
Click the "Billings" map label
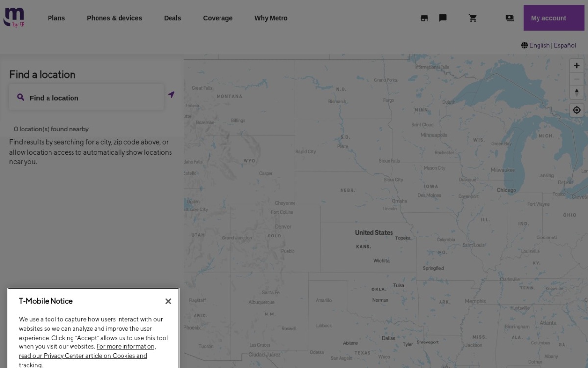[238, 120]
